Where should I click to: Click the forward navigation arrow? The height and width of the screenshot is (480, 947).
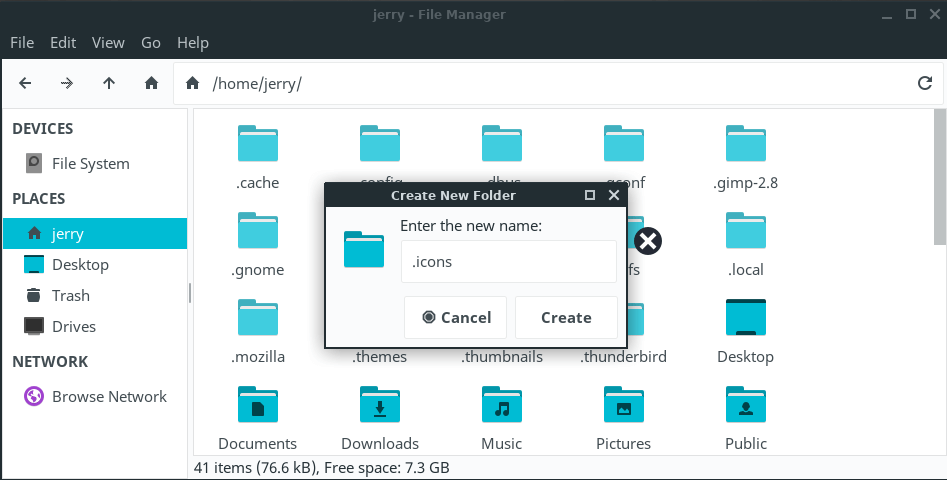click(x=67, y=83)
